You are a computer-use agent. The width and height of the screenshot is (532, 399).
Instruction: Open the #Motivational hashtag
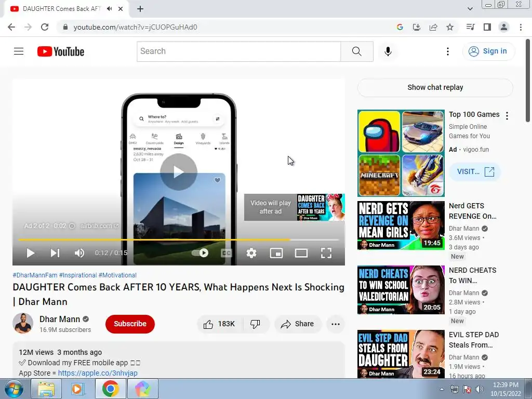pyautogui.click(x=117, y=275)
